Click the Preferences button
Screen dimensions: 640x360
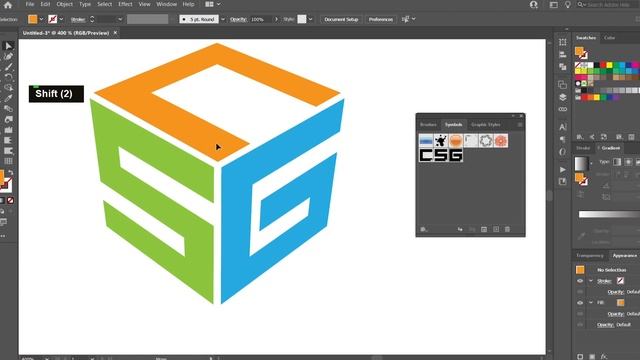pos(381,19)
